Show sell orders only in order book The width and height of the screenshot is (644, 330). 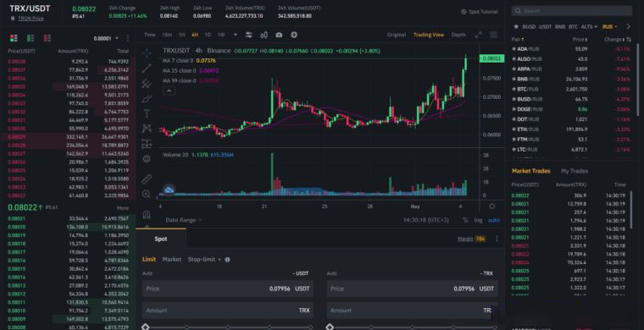click(47, 38)
